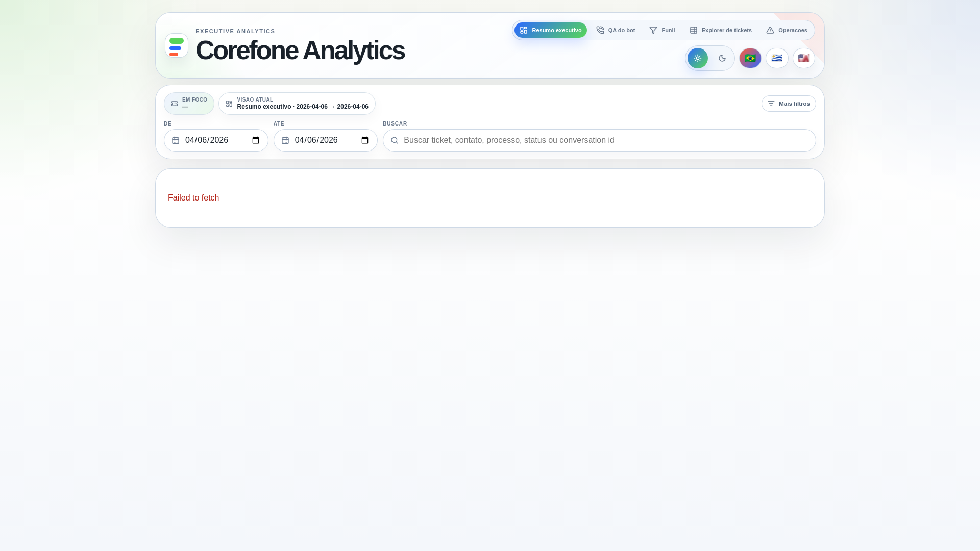Open the Resumo executivo tab
This screenshot has width=980, height=551.
550,30
